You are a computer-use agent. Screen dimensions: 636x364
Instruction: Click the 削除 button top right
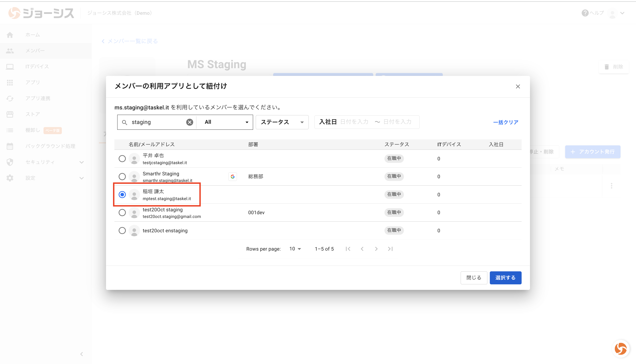(x=614, y=67)
